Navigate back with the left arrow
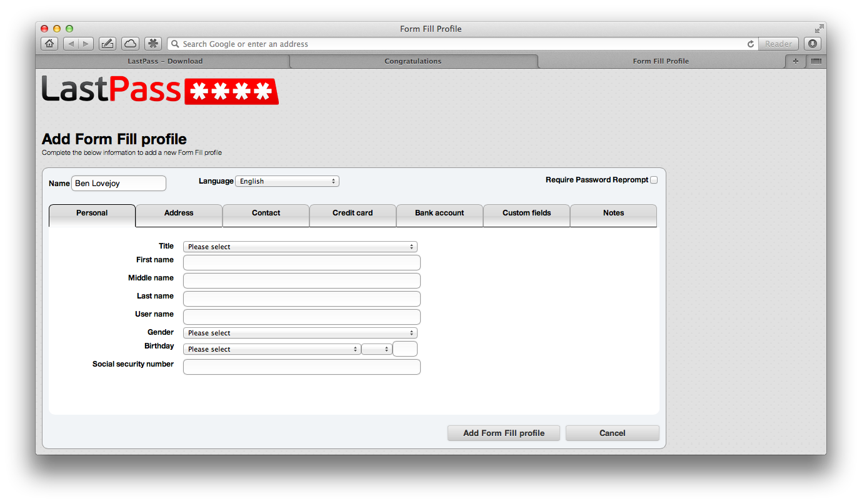Viewport: 862px width, 504px height. [x=71, y=44]
